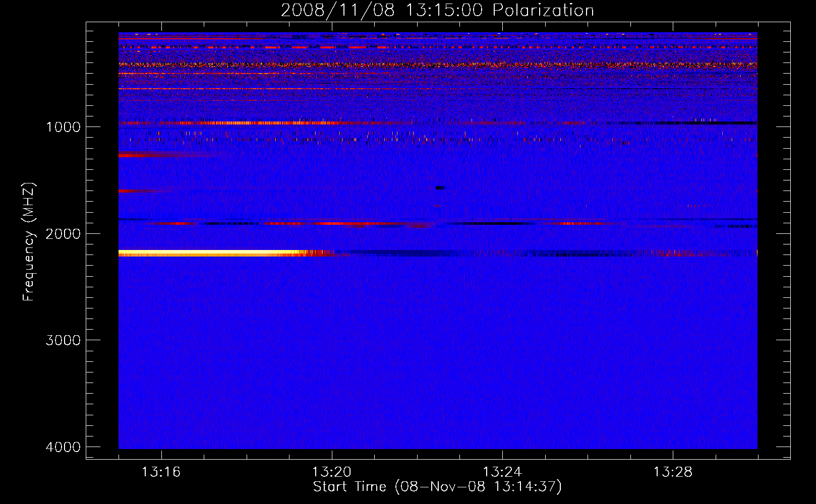
Task: Click the 13:16 time tick label
Action: point(161,472)
